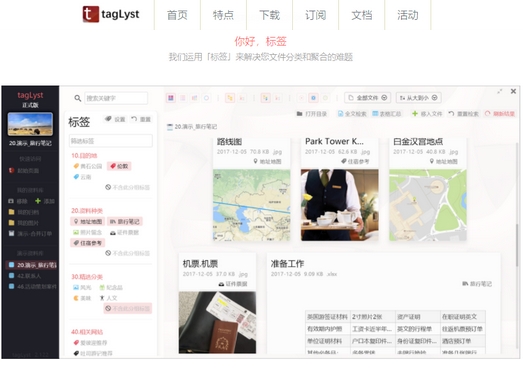The width and height of the screenshot is (523, 375).
Task: Open the 全部文件 file type dropdown
Action: click(368, 98)
